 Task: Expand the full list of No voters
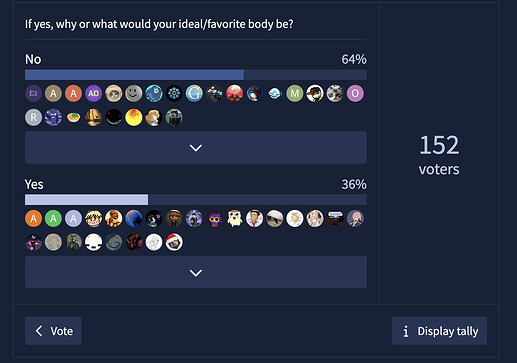pyautogui.click(x=196, y=147)
